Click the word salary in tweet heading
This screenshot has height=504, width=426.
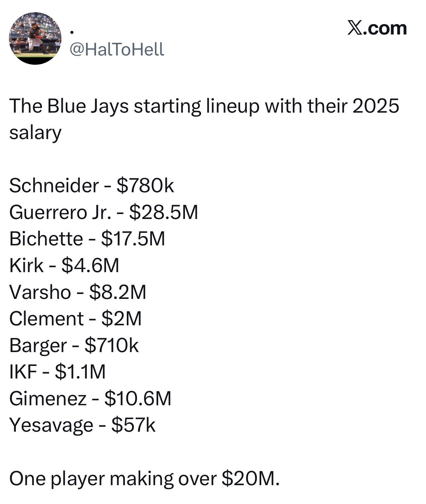pyautogui.click(x=35, y=133)
